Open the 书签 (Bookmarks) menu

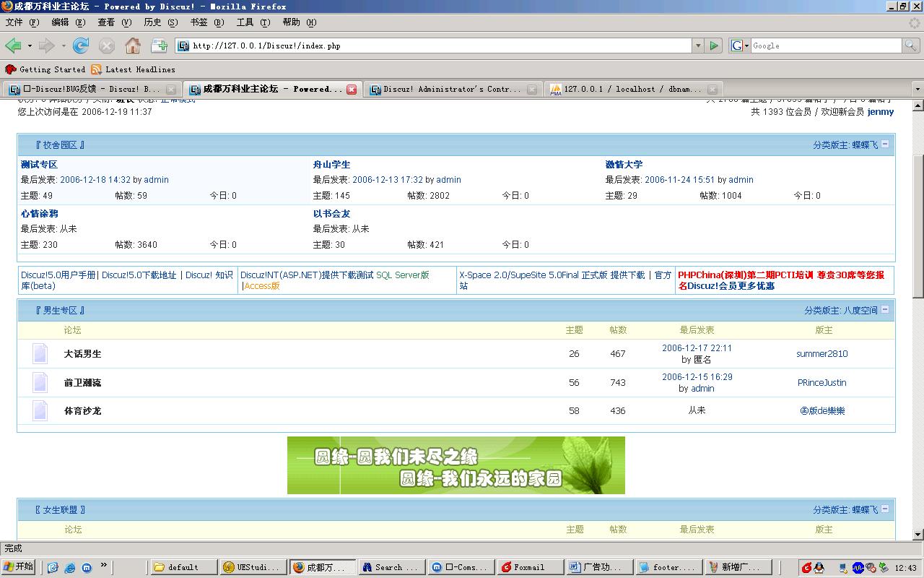click(x=207, y=22)
